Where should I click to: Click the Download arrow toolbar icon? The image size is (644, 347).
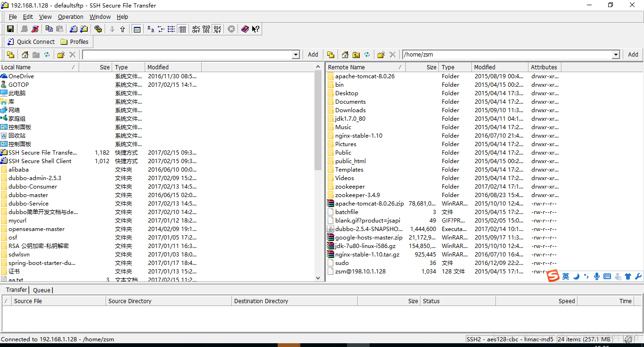click(x=112, y=29)
